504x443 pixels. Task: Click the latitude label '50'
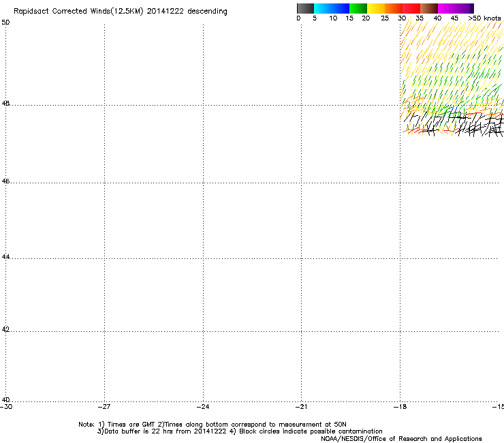(5, 22)
